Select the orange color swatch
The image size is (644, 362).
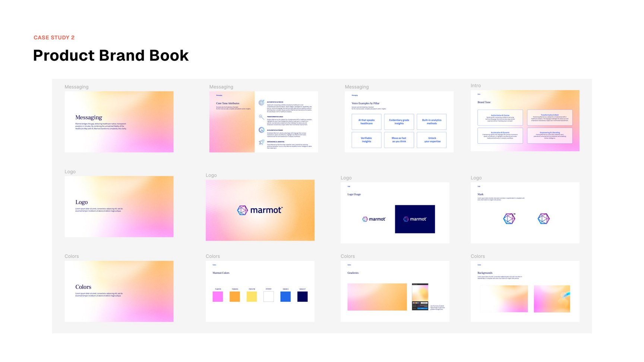(x=235, y=296)
